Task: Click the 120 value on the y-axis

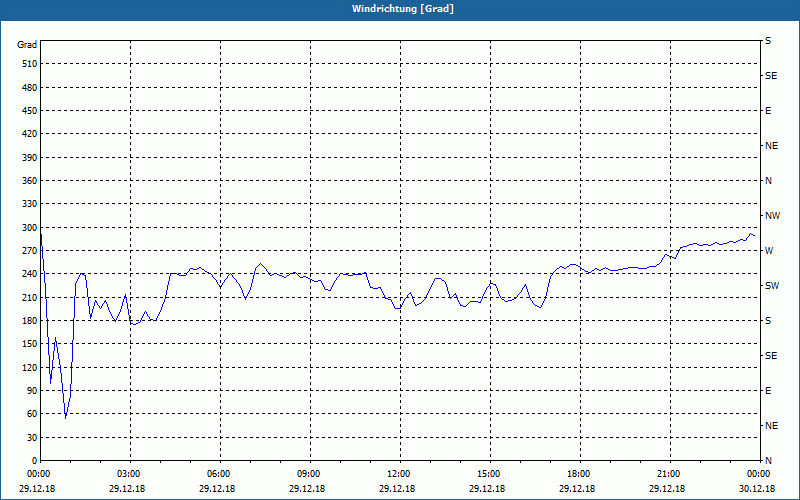Action: [29, 367]
